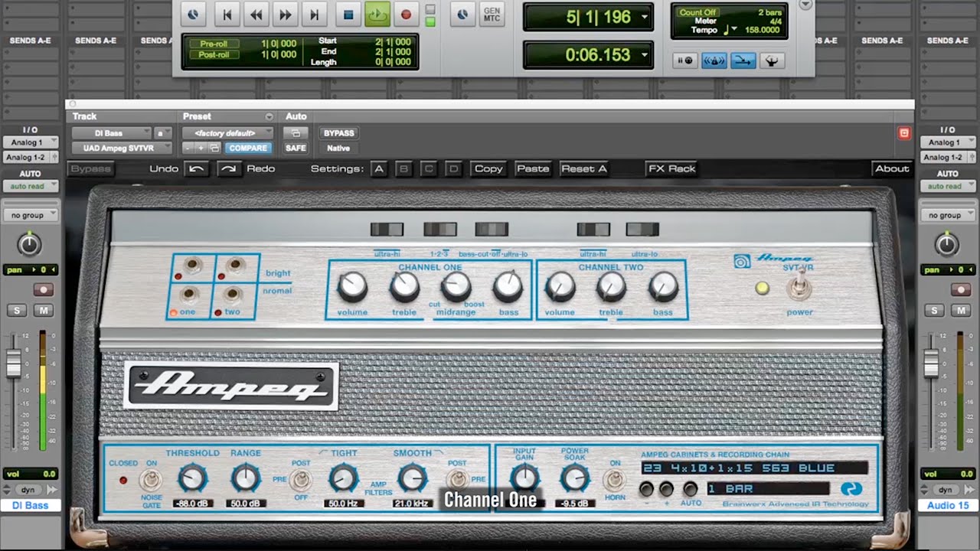Open the right channel Analog 1 input selector
The height and width of the screenshot is (551, 980).
948,142
